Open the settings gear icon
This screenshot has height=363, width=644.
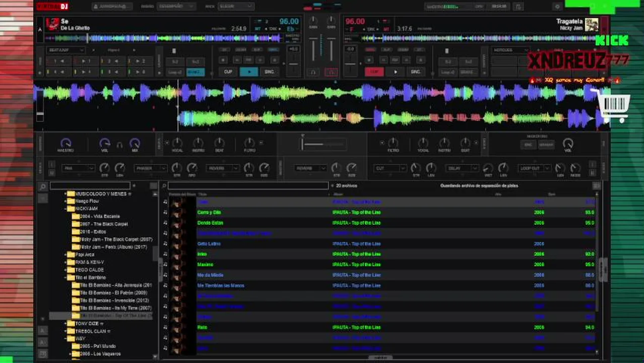557,7
